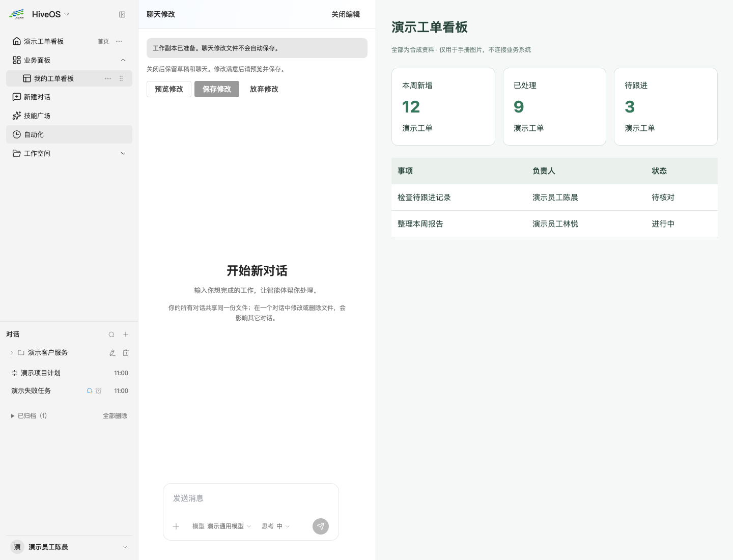Viewport: 733px width, 560px height.
Task: Collapse the sidebar using the panel icon
Action: [122, 15]
